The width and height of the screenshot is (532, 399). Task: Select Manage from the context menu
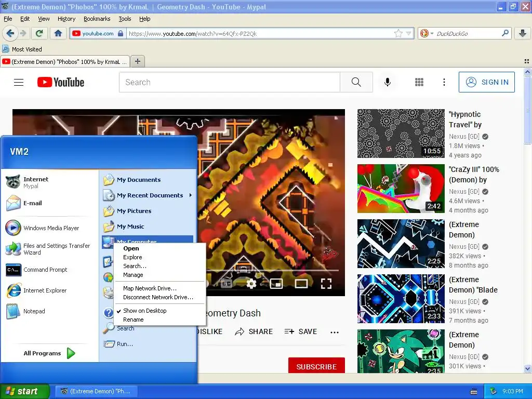(x=133, y=275)
